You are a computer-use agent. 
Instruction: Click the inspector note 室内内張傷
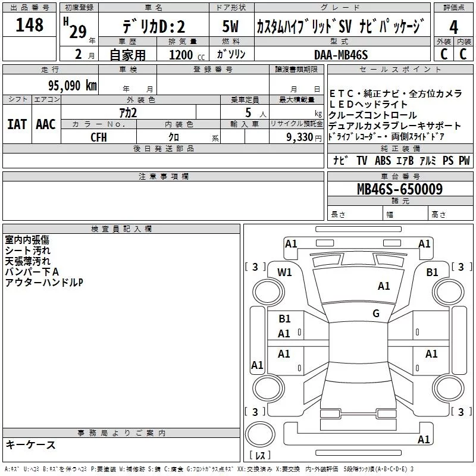pos(27,240)
